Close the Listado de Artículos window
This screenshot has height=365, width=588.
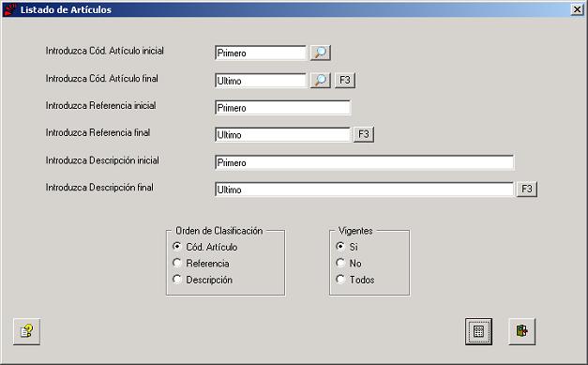(577, 9)
